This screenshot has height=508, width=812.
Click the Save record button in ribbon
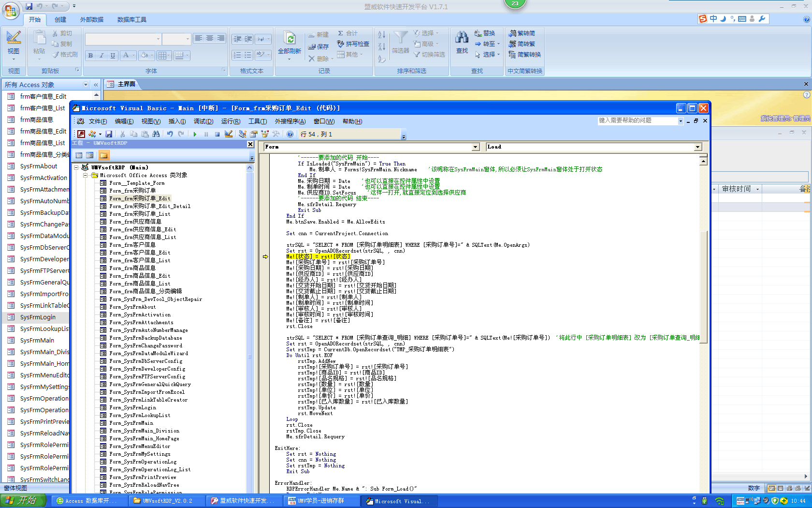tap(319, 46)
